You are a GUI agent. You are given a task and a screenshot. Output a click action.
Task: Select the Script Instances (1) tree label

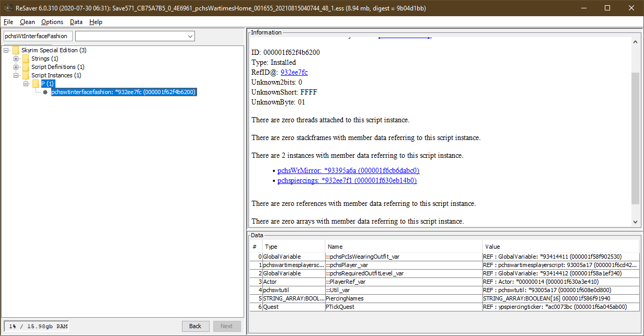[56, 75]
